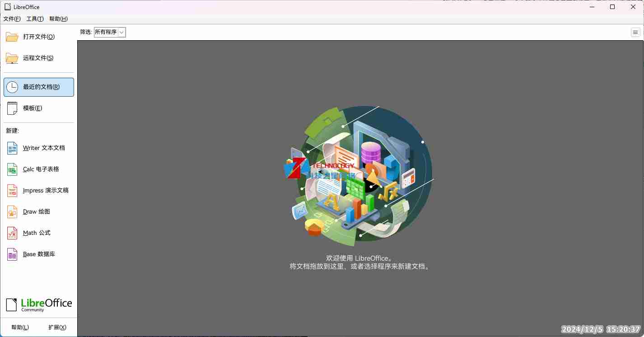Click the Calc spreadsheet icon

coord(12,169)
